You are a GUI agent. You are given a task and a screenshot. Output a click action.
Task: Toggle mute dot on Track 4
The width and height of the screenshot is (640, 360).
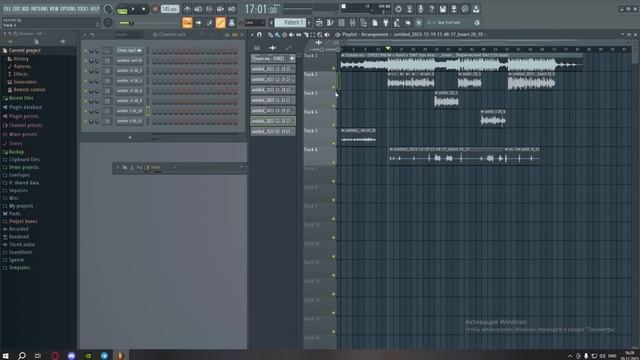pos(333,124)
